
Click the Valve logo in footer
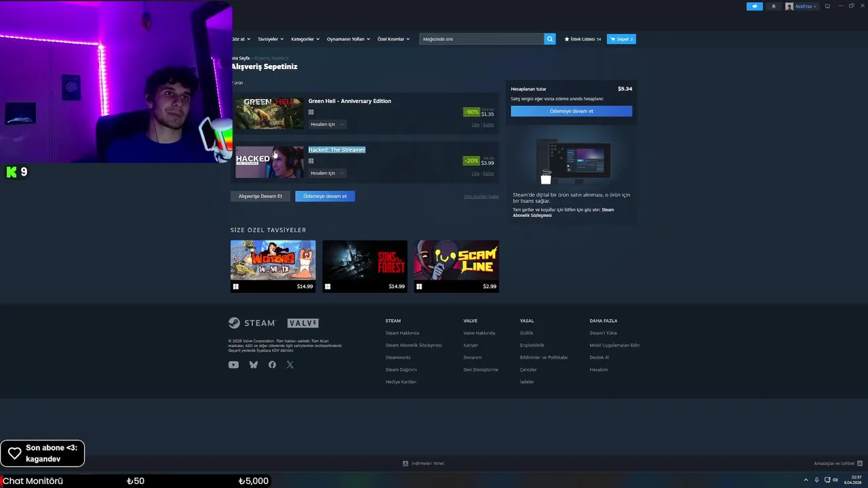303,323
